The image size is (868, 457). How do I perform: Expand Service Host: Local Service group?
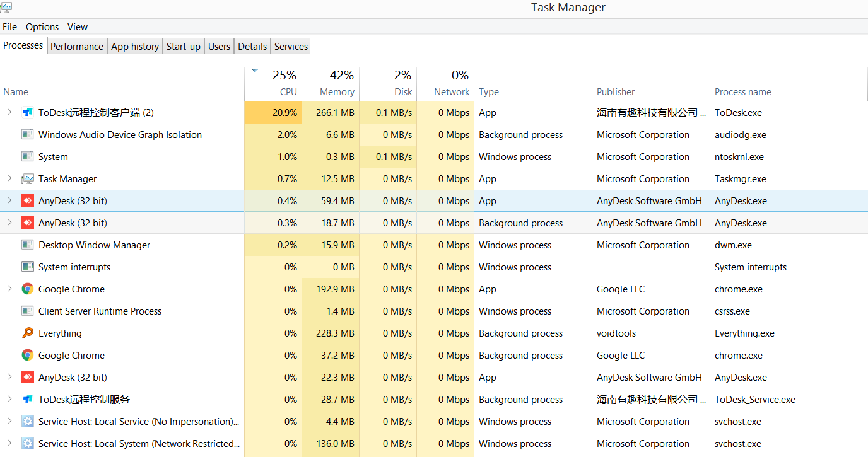pos(9,421)
